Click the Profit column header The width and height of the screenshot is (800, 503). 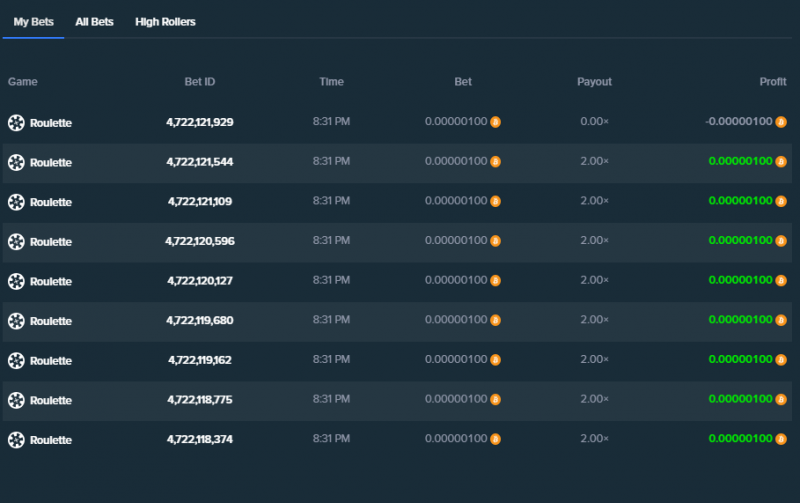(x=772, y=82)
